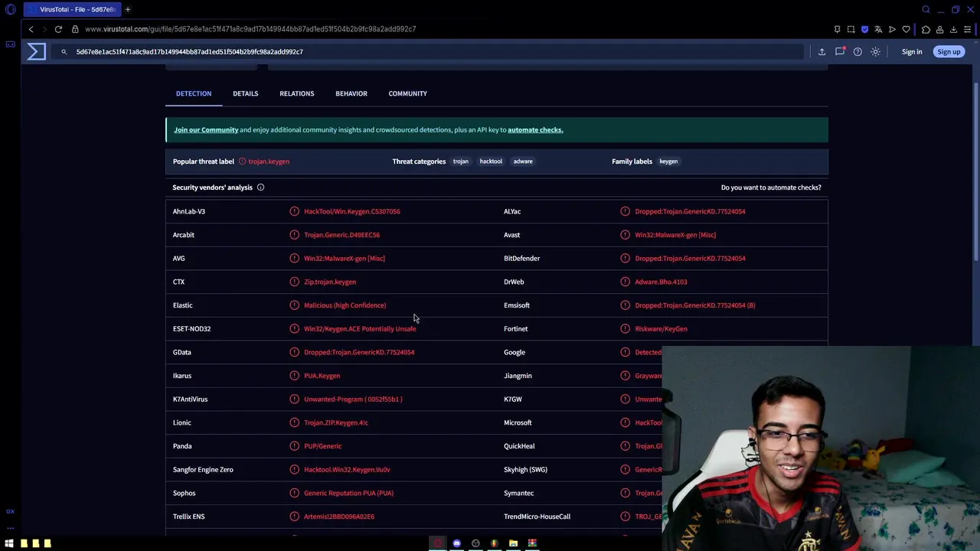Click the browser back arrow
Screen dimensions: 980x551
(x=31, y=29)
